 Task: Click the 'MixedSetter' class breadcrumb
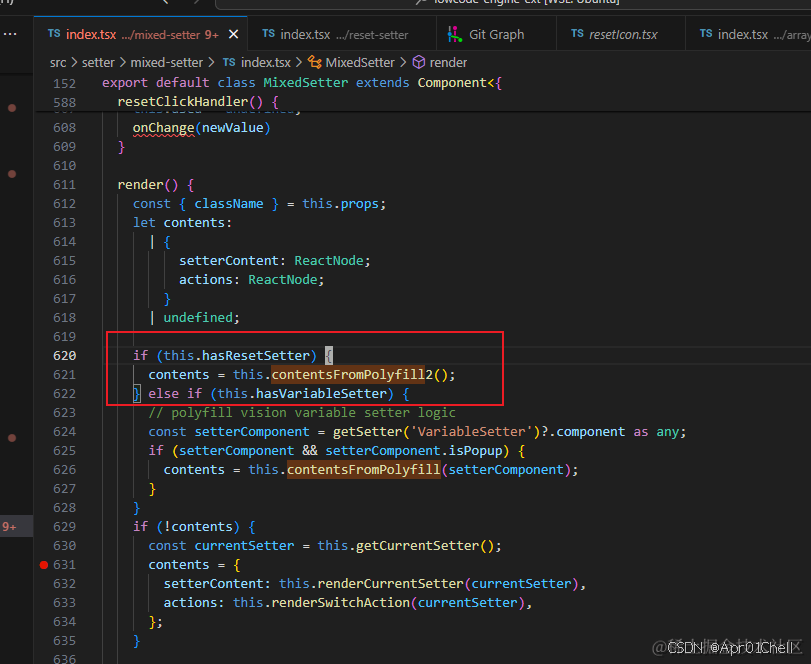360,63
